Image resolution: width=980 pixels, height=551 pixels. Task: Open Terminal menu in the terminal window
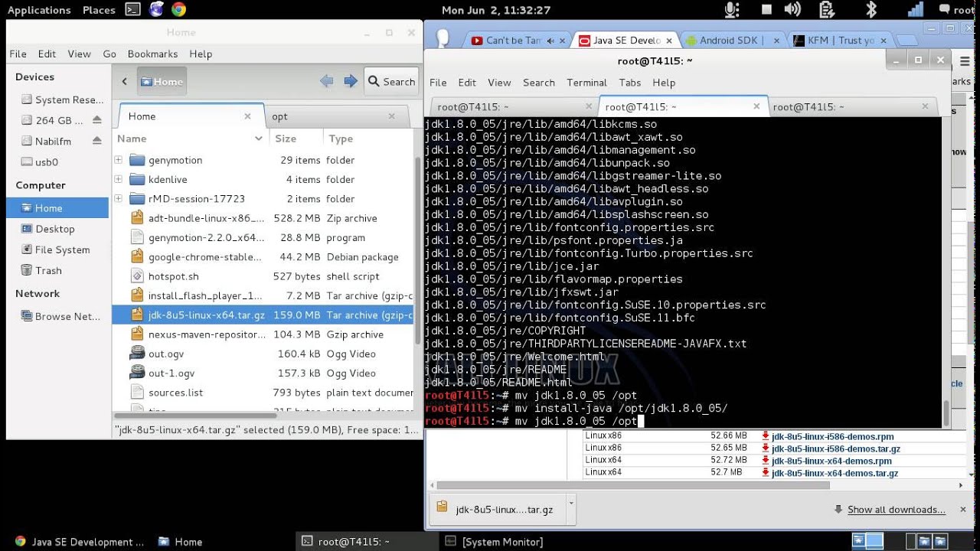point(586,83)
